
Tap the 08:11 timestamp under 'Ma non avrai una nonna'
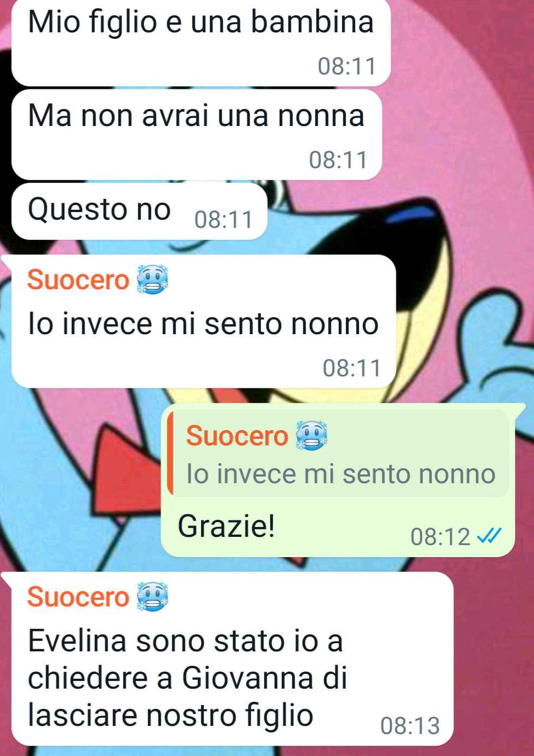338,160
